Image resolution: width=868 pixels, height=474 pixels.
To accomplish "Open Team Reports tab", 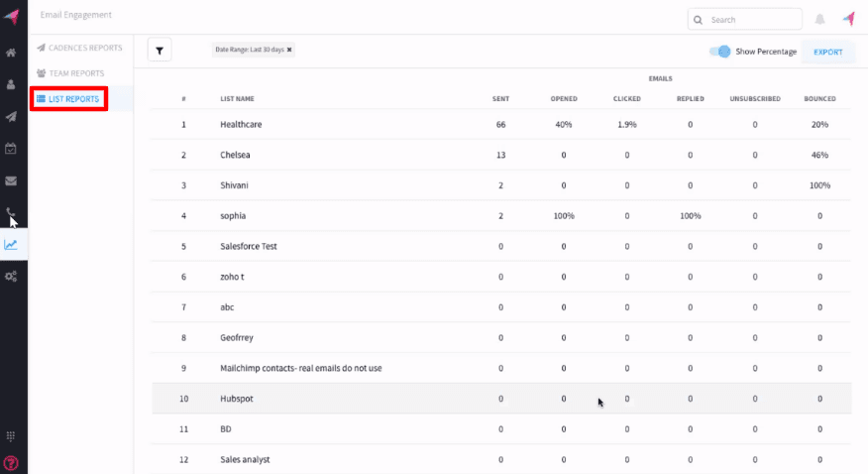I will 70,73.
